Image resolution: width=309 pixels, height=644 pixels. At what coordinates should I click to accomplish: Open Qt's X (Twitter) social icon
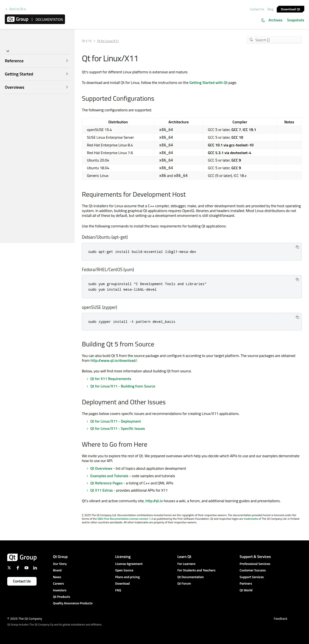pos(9,568)
